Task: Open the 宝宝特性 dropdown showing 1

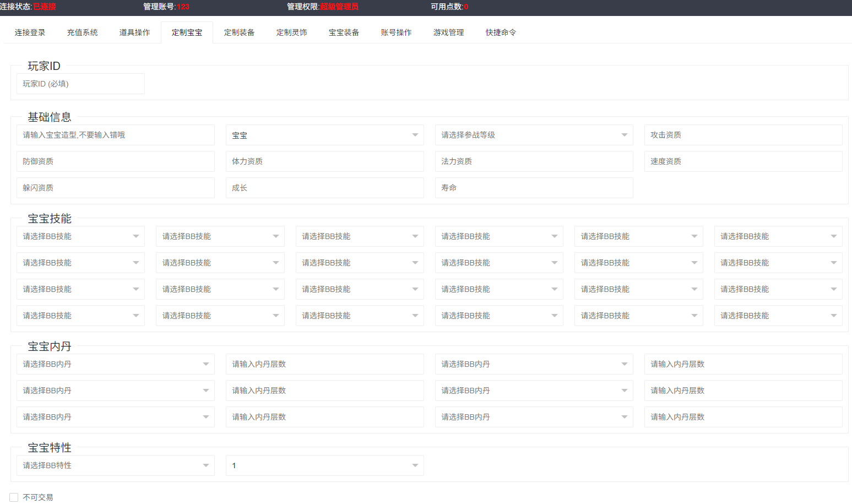Action: (x=324, y=465)
